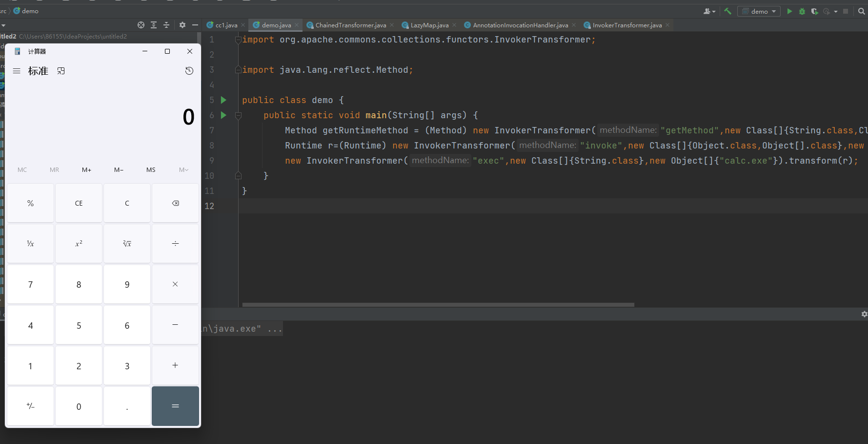
Task: Select opened file in Project panel
Action: click(141, 25)
